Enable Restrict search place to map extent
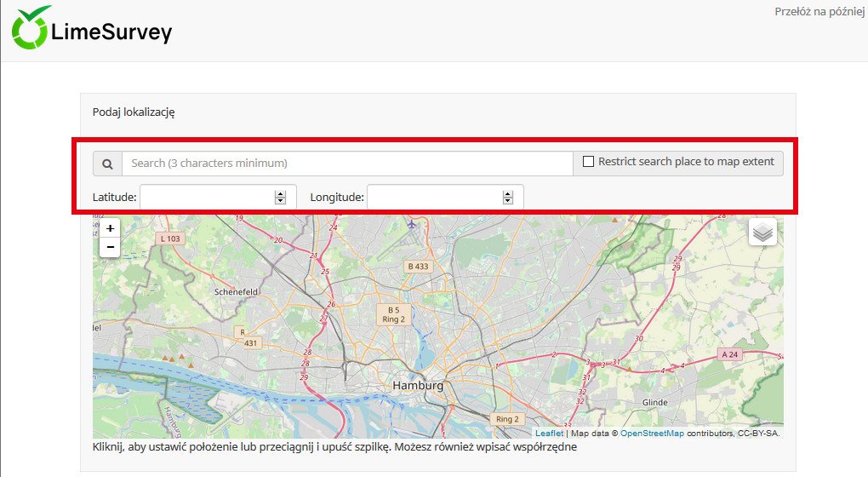This screenshot has width=868, height=477. [588, 162]
